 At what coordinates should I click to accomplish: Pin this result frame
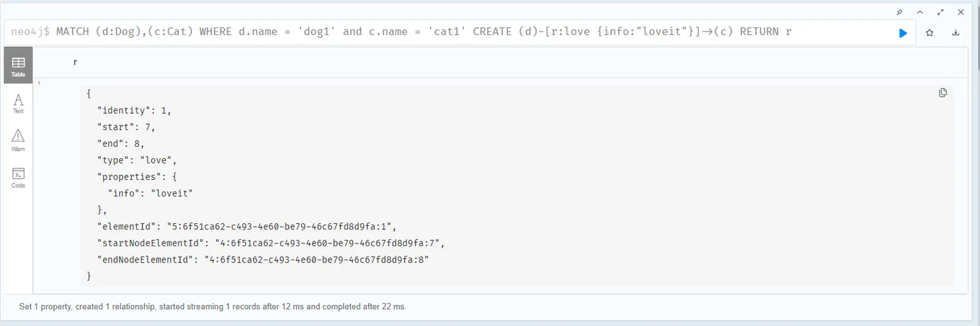(900, 12)
